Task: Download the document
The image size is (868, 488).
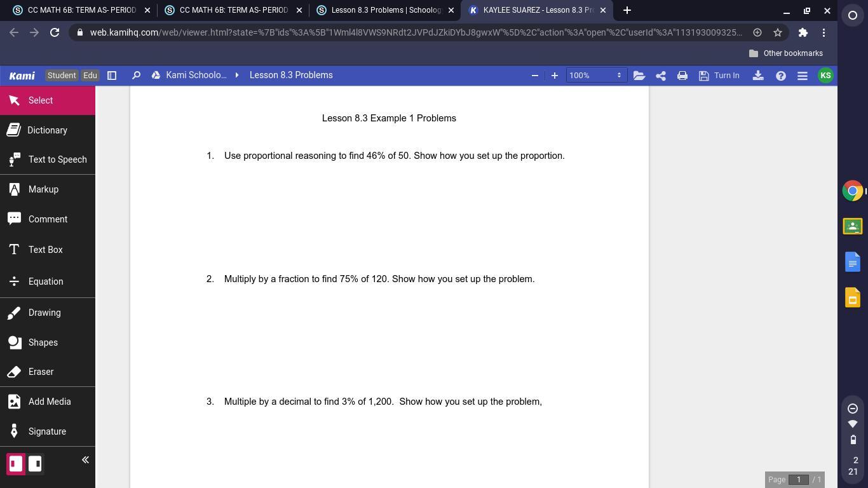Action: (x=758, y=76)
